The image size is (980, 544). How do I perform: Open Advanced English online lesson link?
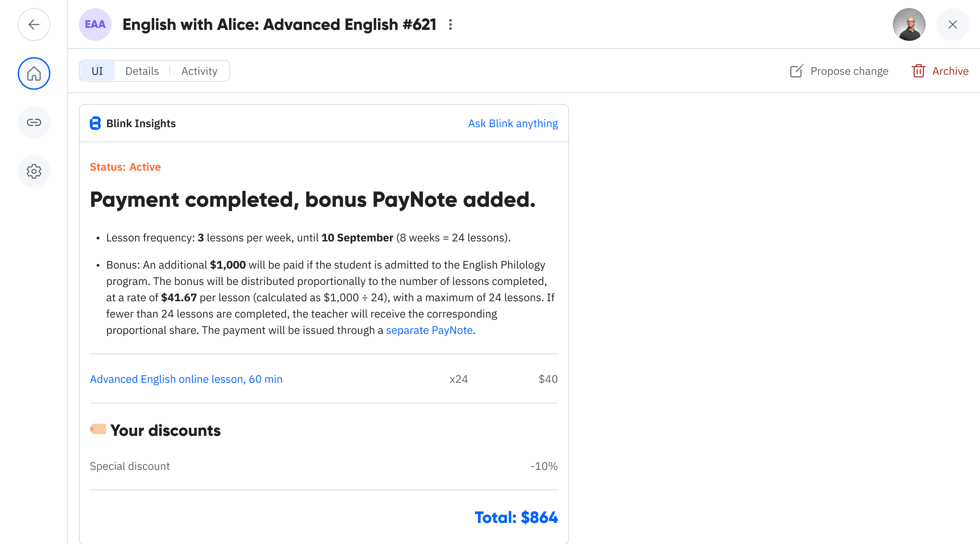(186, 379)
